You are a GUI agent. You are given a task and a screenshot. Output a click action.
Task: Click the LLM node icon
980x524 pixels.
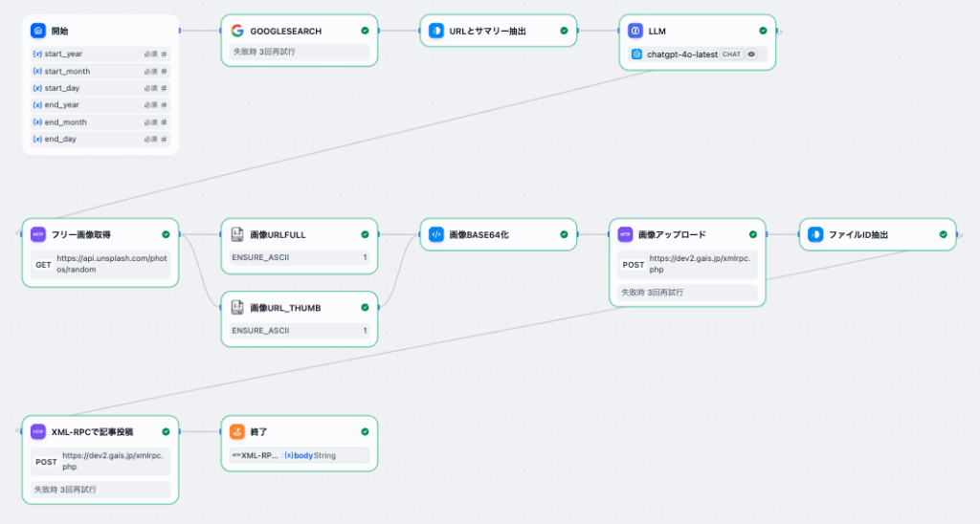(x=635, y=31)
